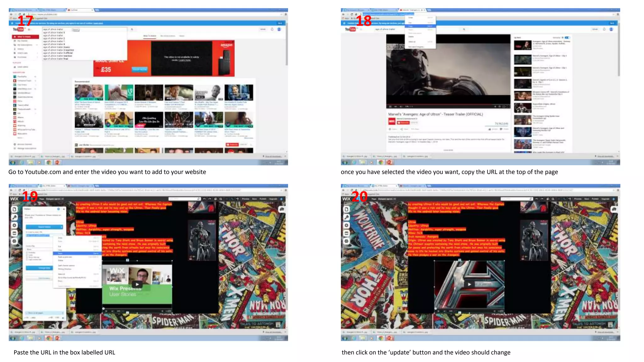Screen dimensions: 644x362
Task: Open player settings gear in YouTube player
Action: [x=499, y=107]
